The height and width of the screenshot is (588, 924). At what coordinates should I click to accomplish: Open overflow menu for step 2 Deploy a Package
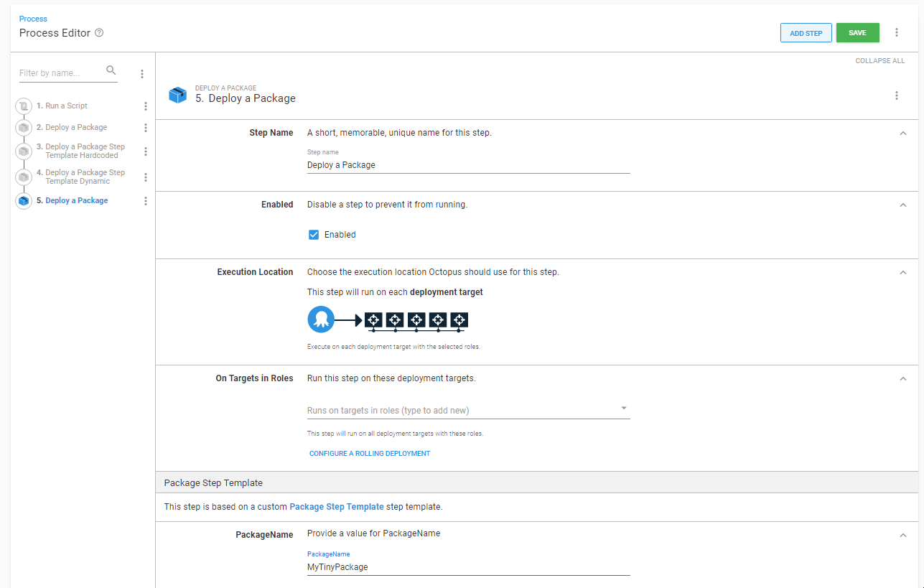click(146, 128)
